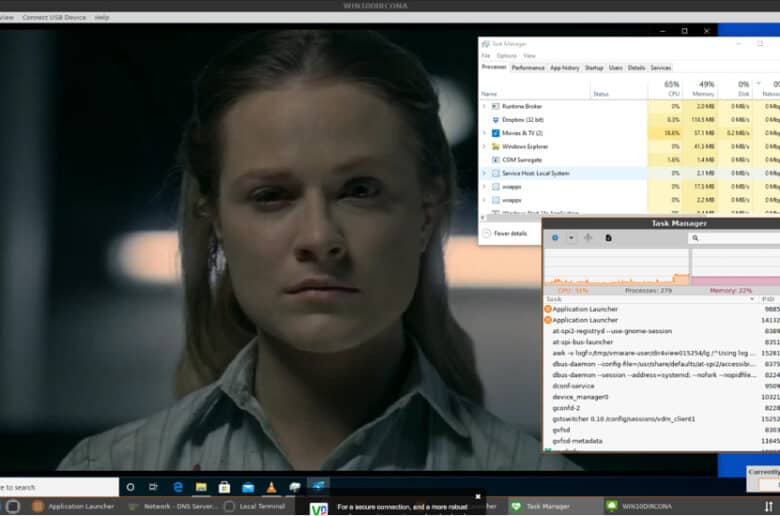Open Options menu in Windows Task Manager
The height and width of the screenshot is (516, 780).
click(x=506, y=56)
